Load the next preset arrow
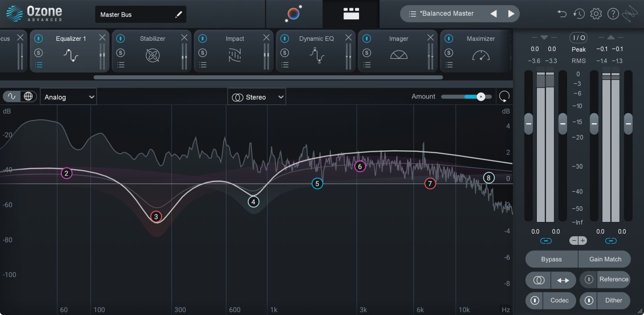 point(511,14)
